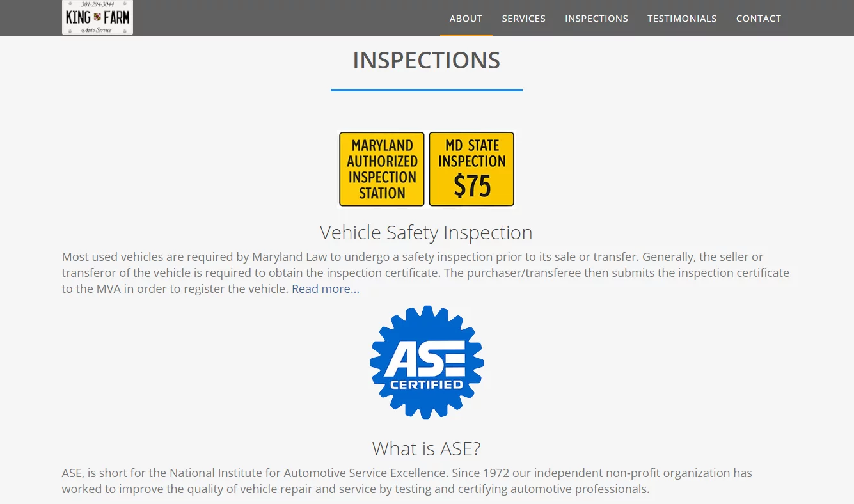Click the King Farm Auto Service logo
This screenshot has height=504, width=854.
[97, 18]
